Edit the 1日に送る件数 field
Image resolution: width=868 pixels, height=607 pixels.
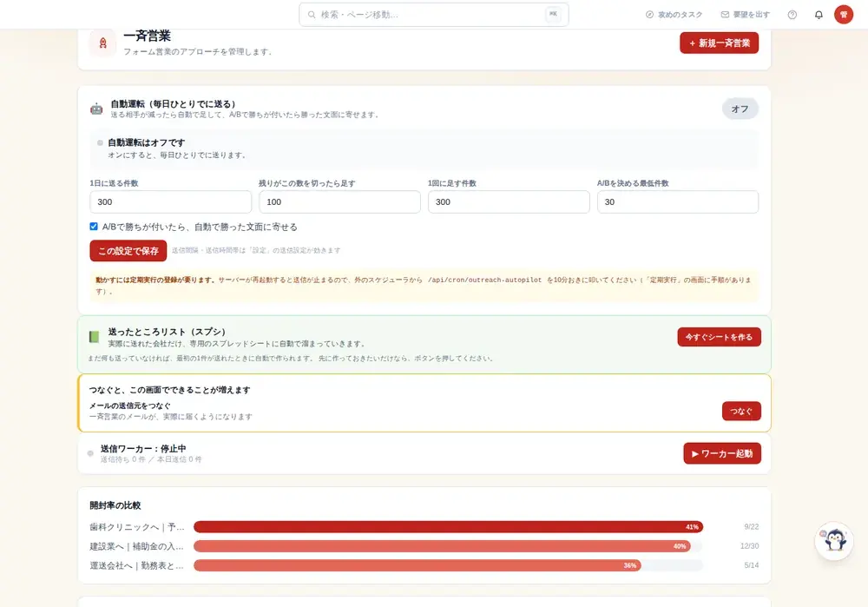click(170, 201)
